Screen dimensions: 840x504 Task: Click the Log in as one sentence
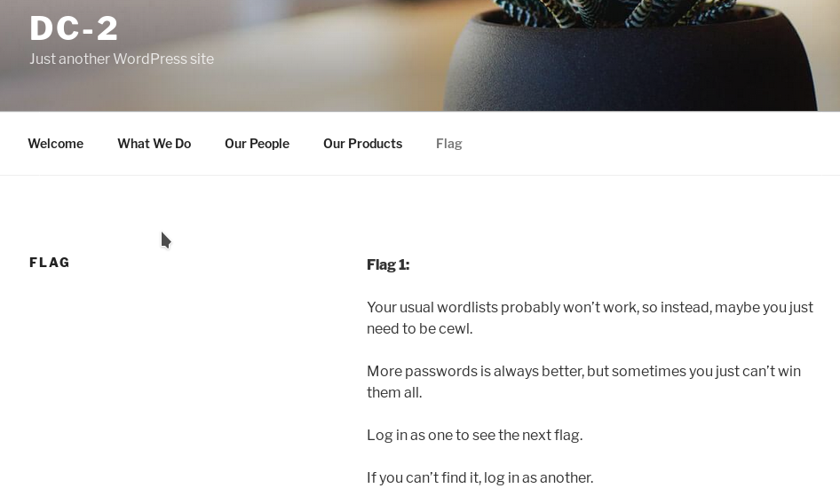coord(475,435)
